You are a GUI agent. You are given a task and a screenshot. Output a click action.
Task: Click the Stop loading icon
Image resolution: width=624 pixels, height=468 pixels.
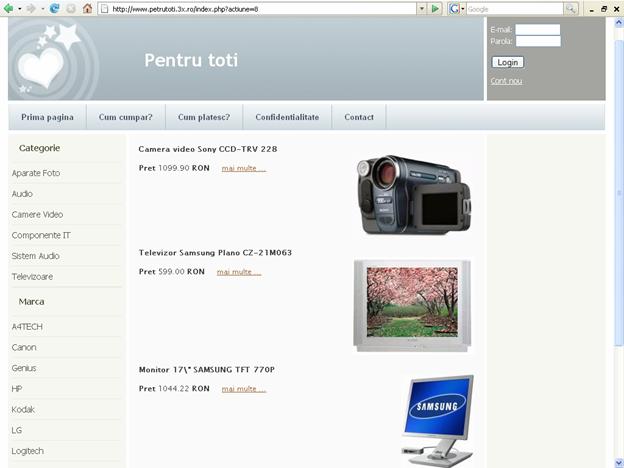tap(70, 8)
